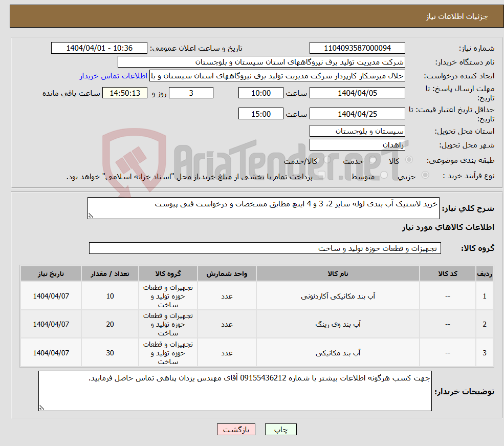Click the delivery province field سیستان و بلوچستان
Viewport: 504px width, 446px height.
click(x=357, y=131)
